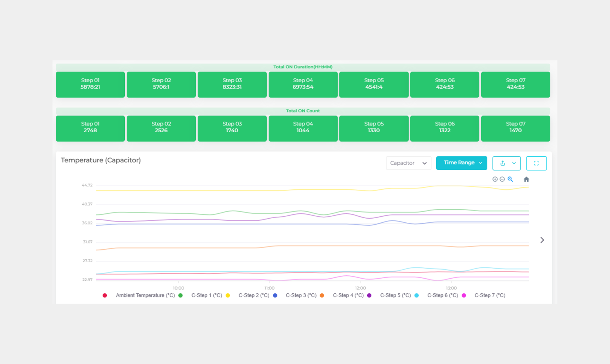
Task: Select Step 01 duration tile 5878:21
Action: [x=90, y=84]
